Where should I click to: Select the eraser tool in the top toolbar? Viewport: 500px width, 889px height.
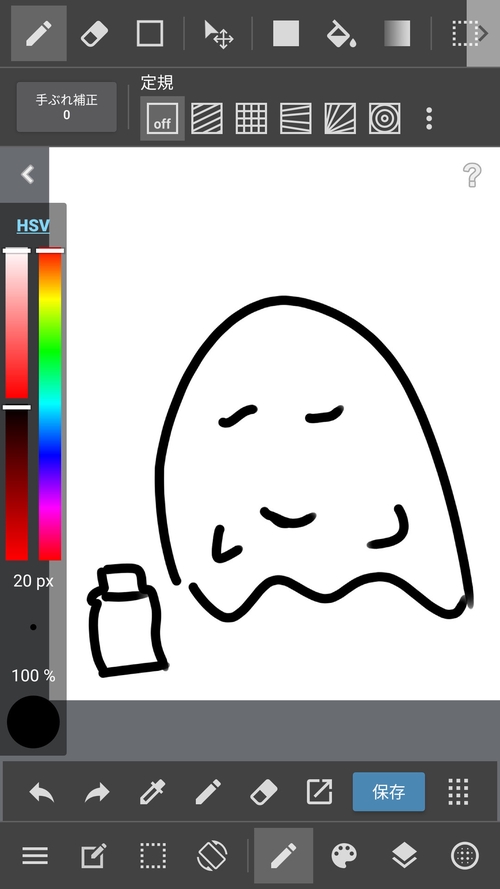[95, 33]
